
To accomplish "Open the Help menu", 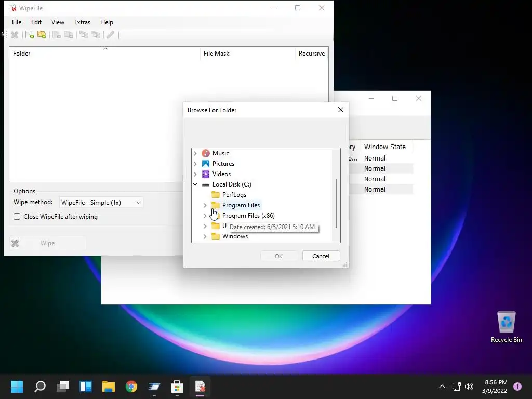I will [107, 22].
